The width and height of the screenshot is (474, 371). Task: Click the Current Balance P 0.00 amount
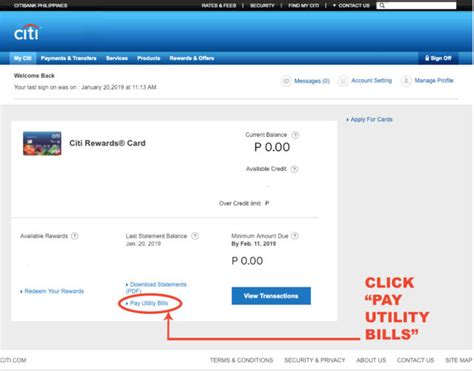[x=272, y=147]
